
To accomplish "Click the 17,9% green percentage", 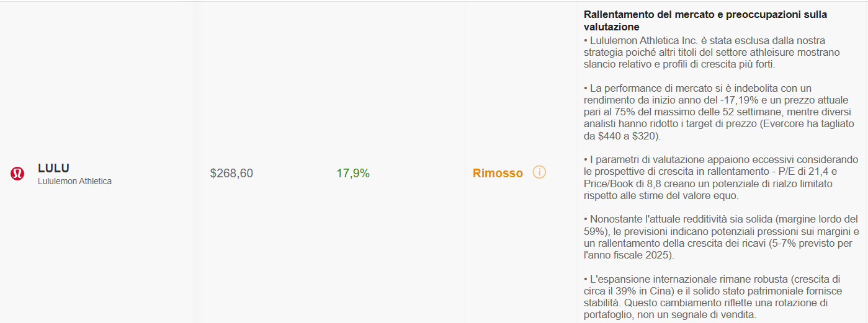I will [x=353, y=174].
